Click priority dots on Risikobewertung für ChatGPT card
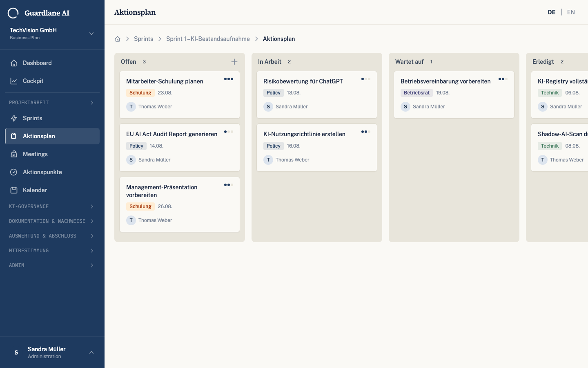 pos(366,79)
